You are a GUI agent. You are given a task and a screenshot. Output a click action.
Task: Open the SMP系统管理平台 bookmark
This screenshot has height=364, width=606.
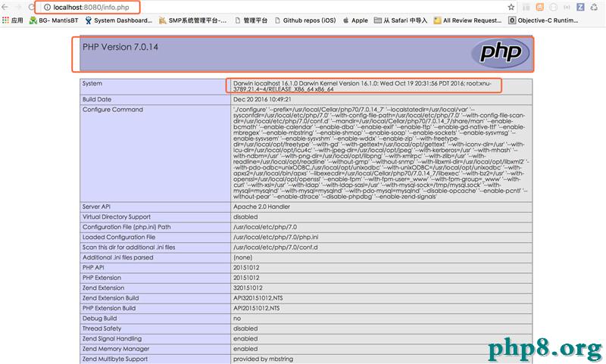(x=193, y=20)
